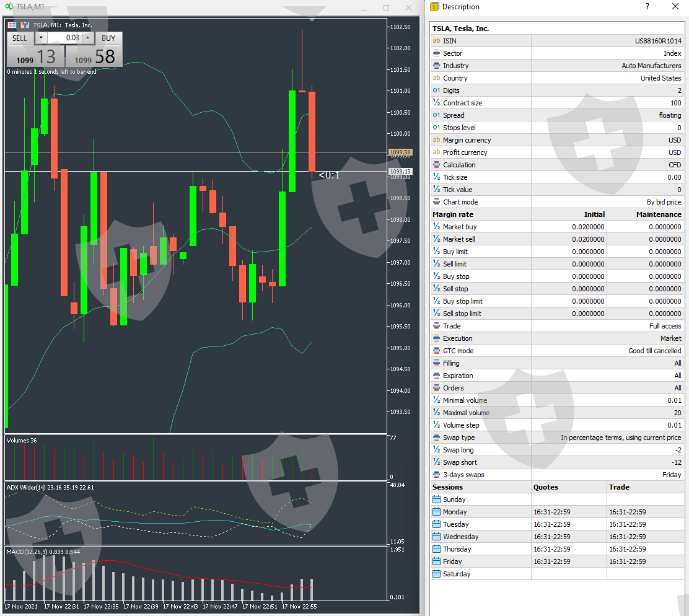Click the 'Good till cancelled' GTC mode value

pos(654,351)
